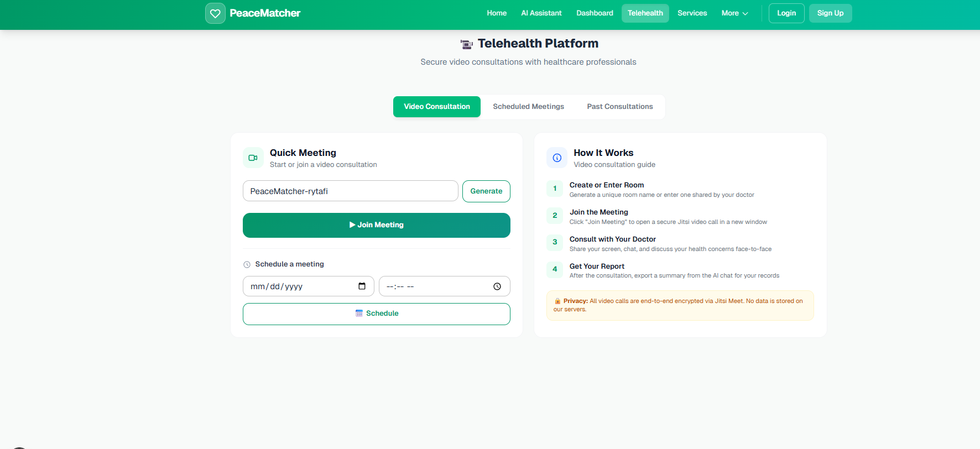Click "Video consultation guide" subtitle
This screenshot has height=449, width=980.
click(614, 165)
